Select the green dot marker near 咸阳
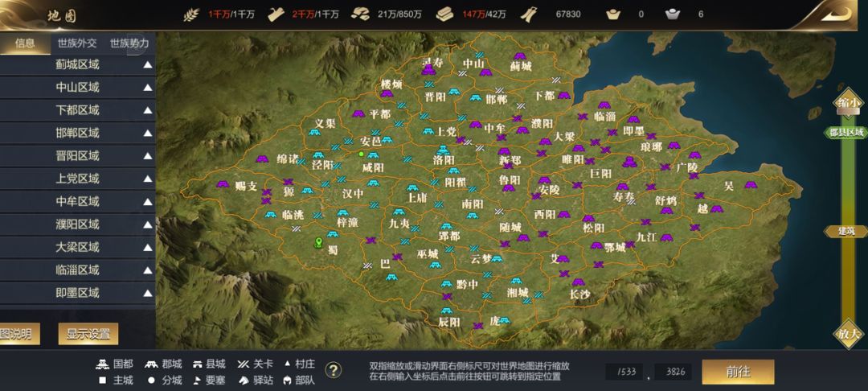Image resolution: width=868 pixels, height=391 pixels. click(361, 154)
